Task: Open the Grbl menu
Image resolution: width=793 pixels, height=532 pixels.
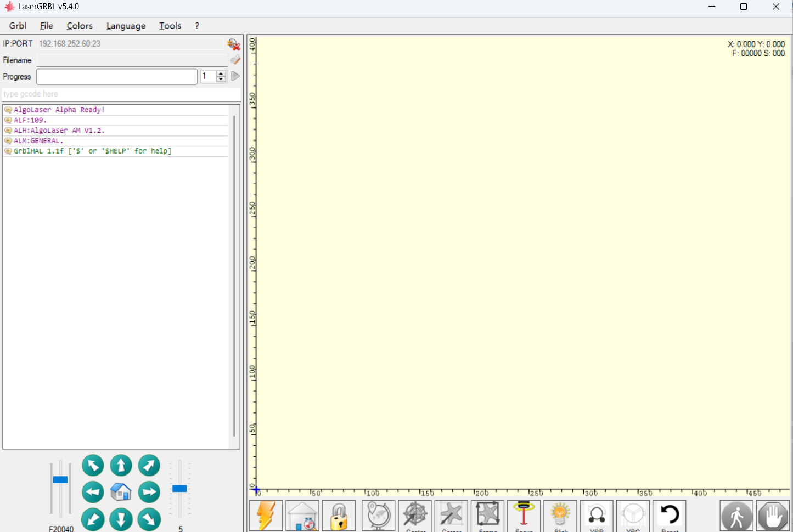Action: pyautogui.click(x=18, y=26)
